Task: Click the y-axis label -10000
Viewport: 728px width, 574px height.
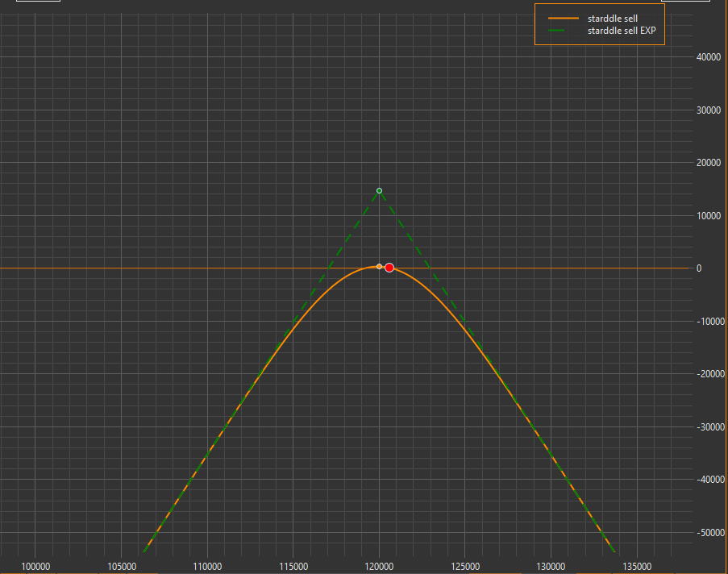Action: coord(710,322)
